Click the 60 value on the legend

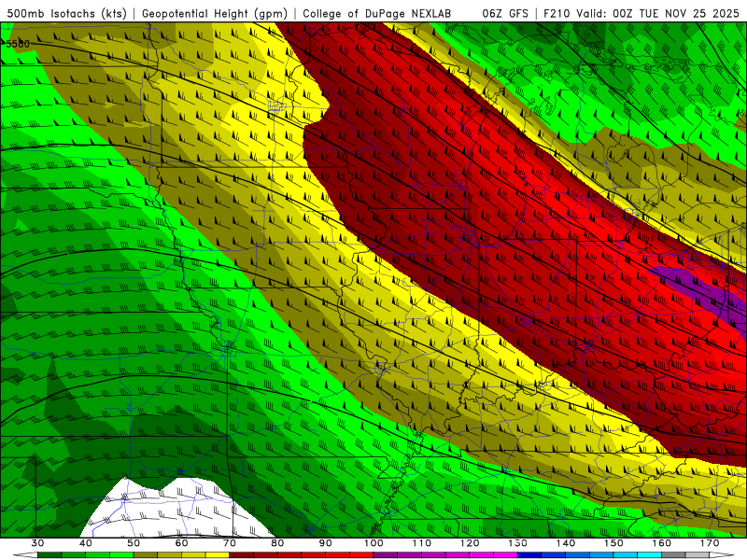coord(181,543)
